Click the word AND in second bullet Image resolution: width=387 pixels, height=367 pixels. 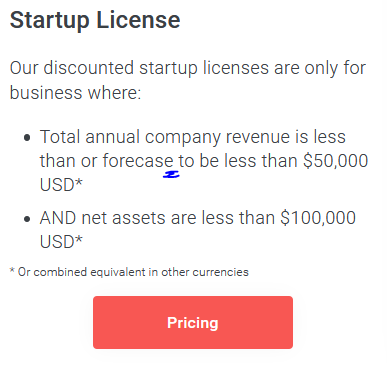coord(58,218)
